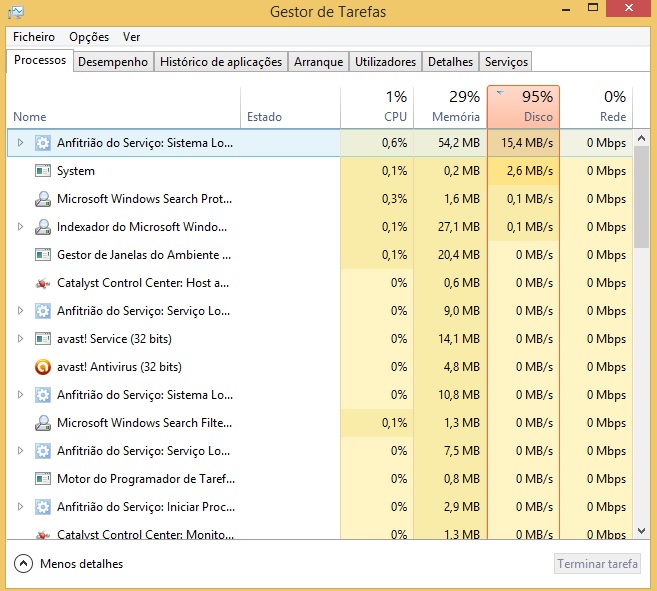Click the 54,2 MB memory value
Screen dimensions: 657x591
pyautogui.click(x=459, y=143)
